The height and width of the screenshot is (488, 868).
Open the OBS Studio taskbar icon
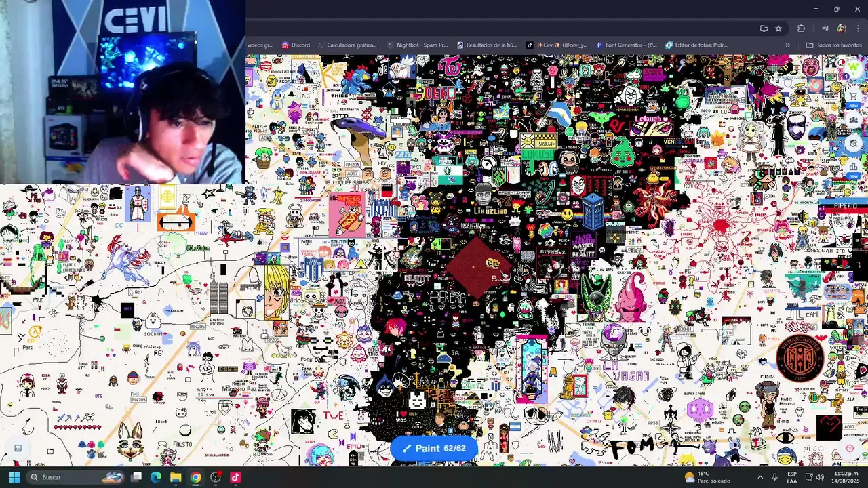(x=216, y=477)
